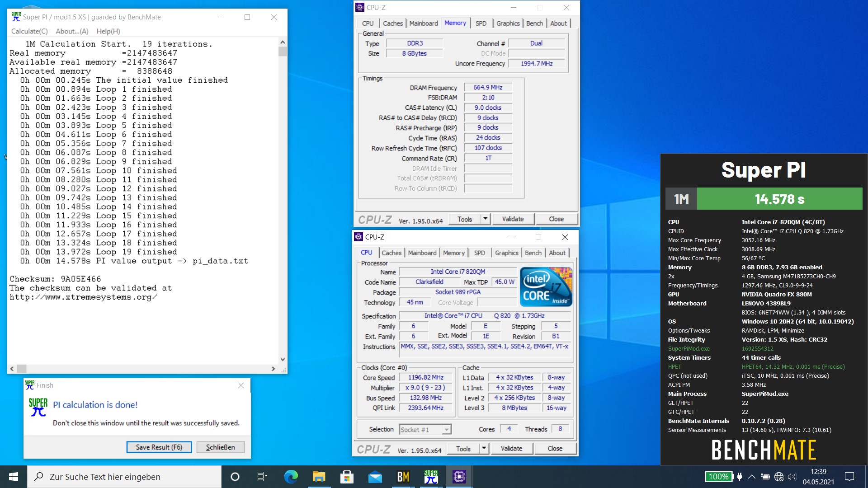Select Memory tab in lower CPU-Z window

[453, 253]
